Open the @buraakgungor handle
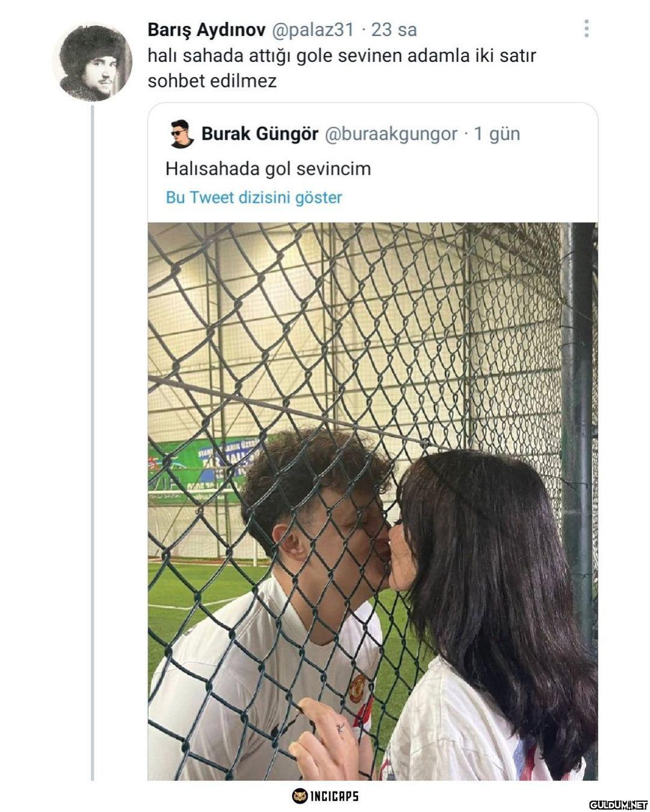This screenshot has width=650, height=812. (391, 134)
